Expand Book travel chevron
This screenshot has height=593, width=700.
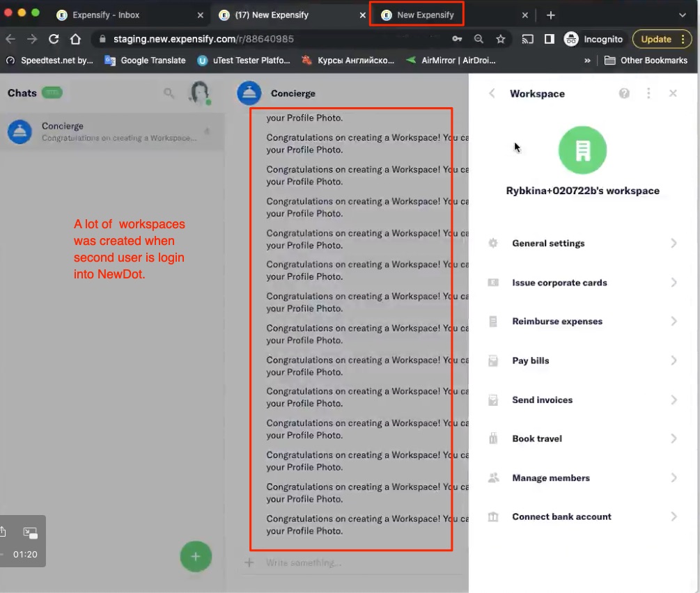tap(674, 438)
